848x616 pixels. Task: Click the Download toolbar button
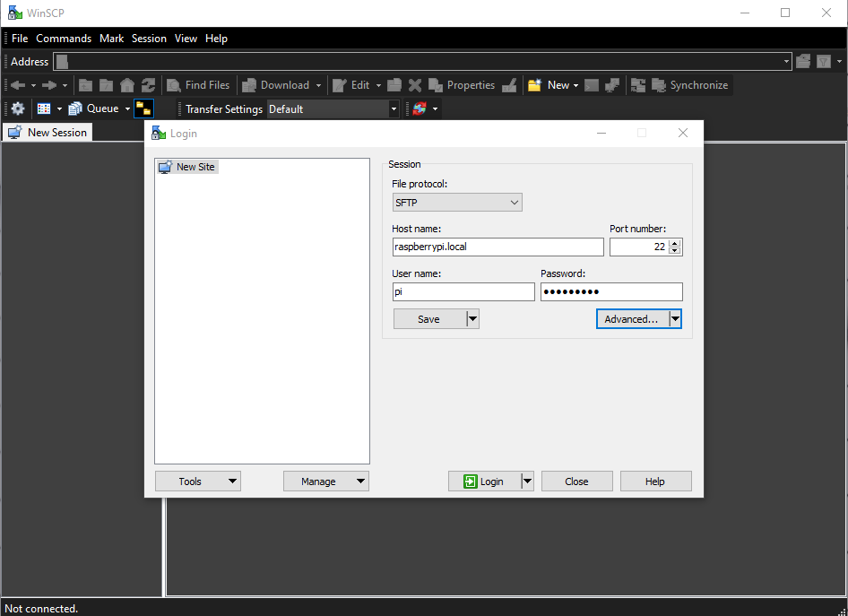276,85
